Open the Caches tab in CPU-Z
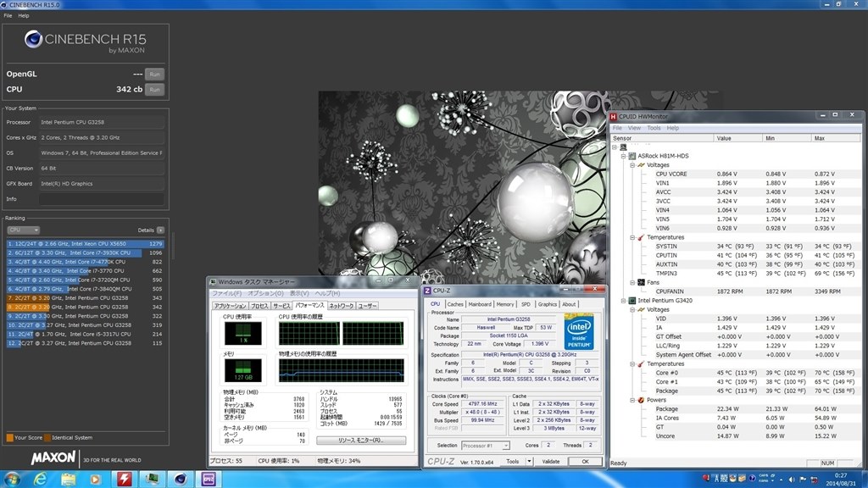868x488 pixels. (x=455, y=304)
